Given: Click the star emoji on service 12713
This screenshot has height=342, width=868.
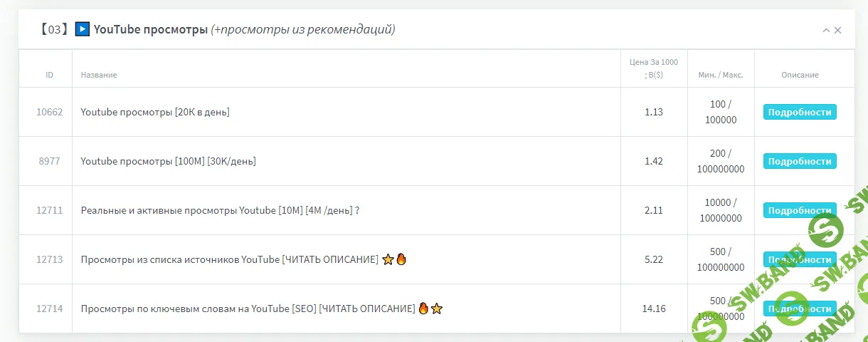Looking at the screenshot, I should (x=388, y=259).
